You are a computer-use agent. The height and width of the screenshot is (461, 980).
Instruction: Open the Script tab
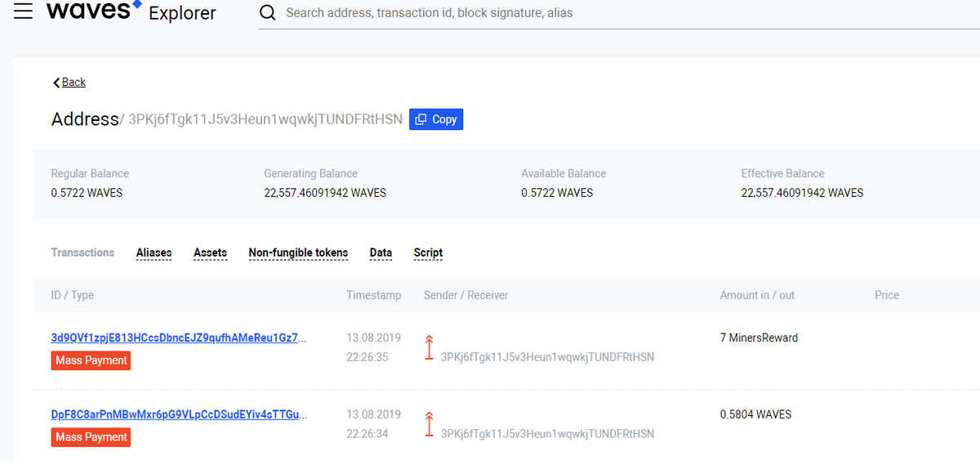(428, 253)
